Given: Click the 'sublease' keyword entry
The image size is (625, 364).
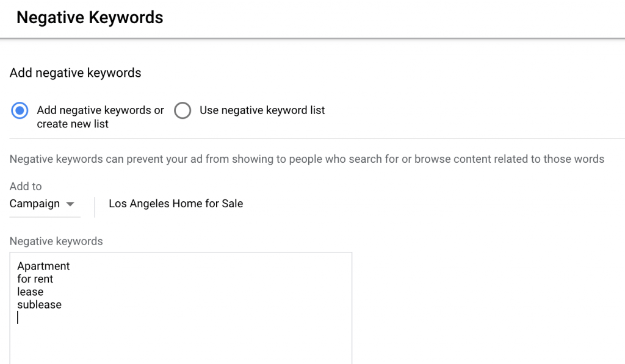Looking at the screenshot, I should click(39, 304).
